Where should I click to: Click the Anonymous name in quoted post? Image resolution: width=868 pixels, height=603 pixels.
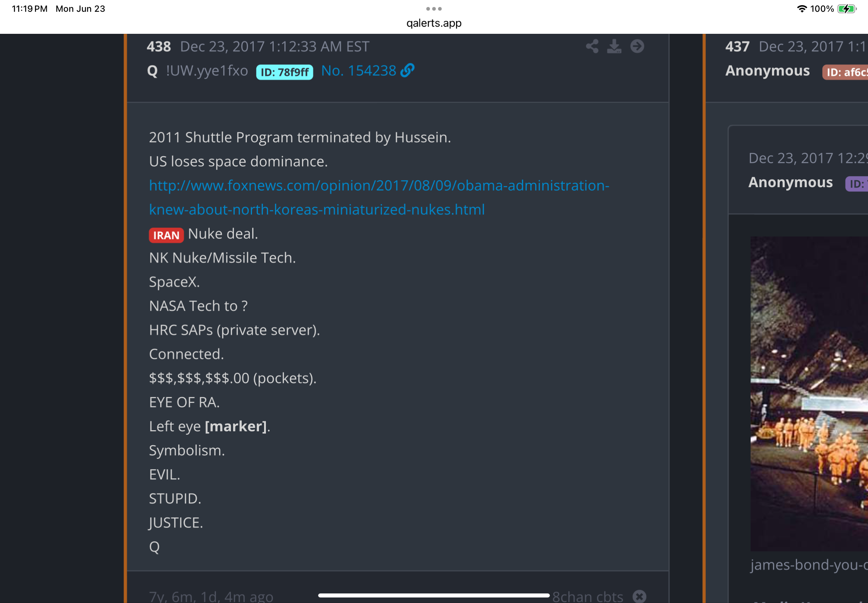click(790, 182)
